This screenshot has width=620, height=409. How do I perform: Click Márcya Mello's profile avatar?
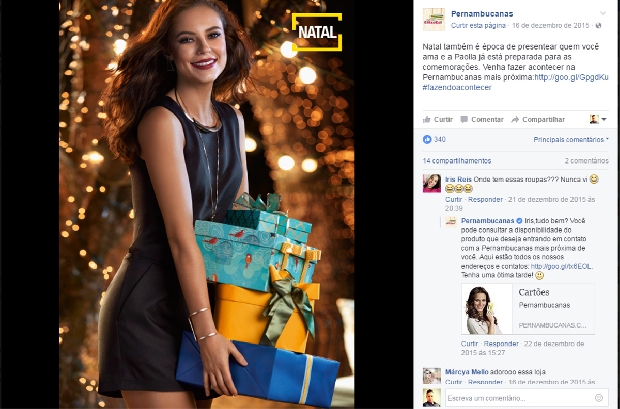point(432,376)
